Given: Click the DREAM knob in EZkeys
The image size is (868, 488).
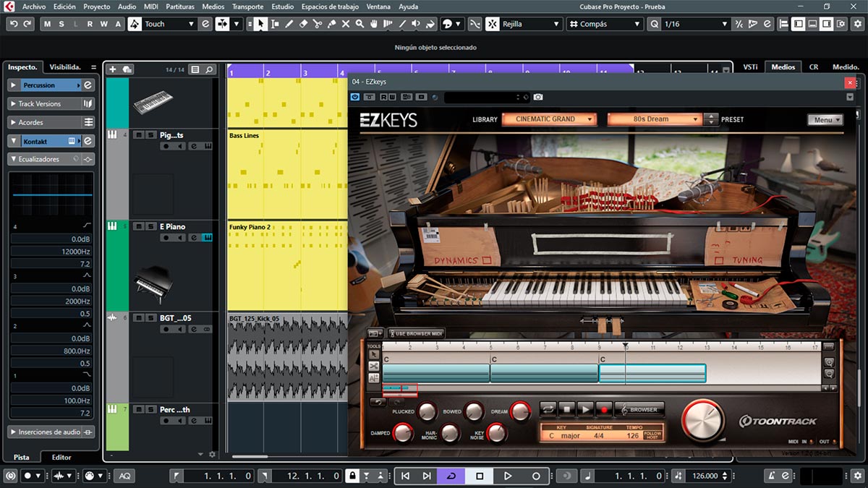Looking at the screenshot, I should (x=519, y=411).
